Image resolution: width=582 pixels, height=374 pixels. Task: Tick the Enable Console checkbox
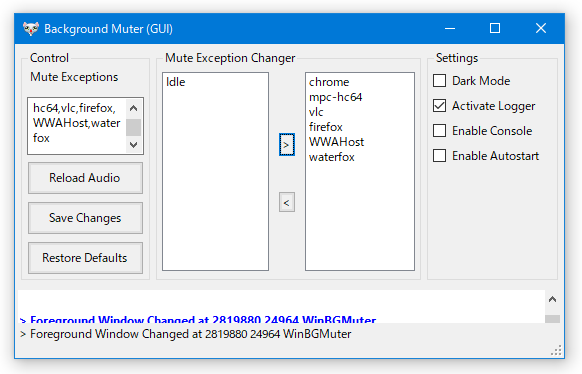[x=439, y=131]
